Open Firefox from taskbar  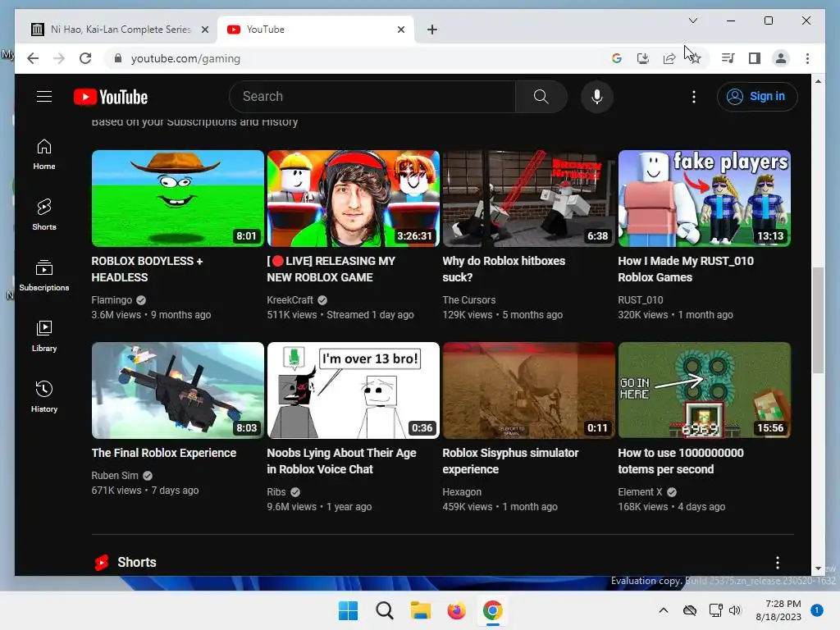coord(456,610)
